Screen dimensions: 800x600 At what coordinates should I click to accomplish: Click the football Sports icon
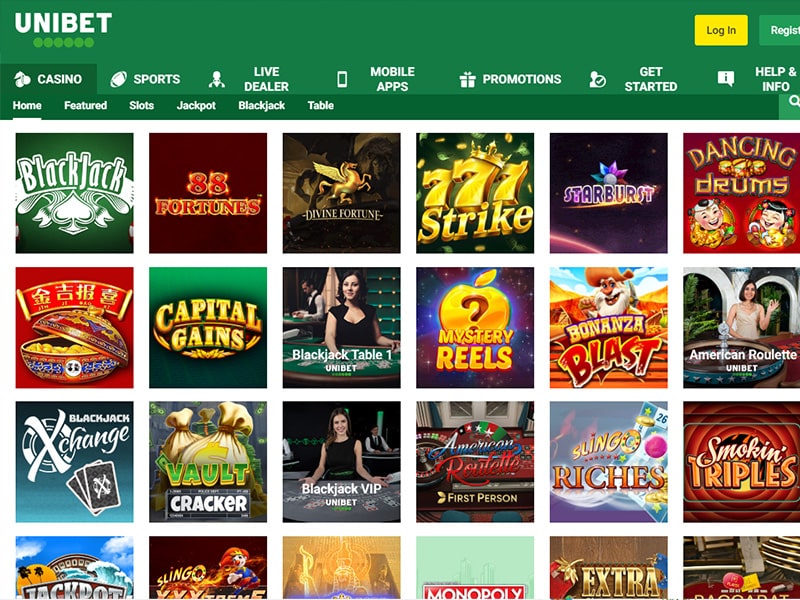(118, 79)
